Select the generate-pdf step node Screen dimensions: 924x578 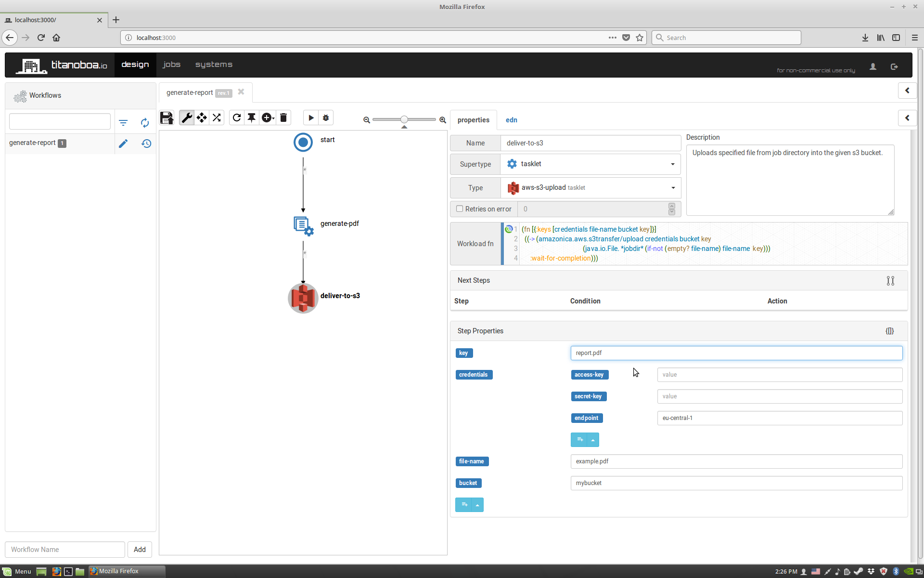click(x=303, y=224)
